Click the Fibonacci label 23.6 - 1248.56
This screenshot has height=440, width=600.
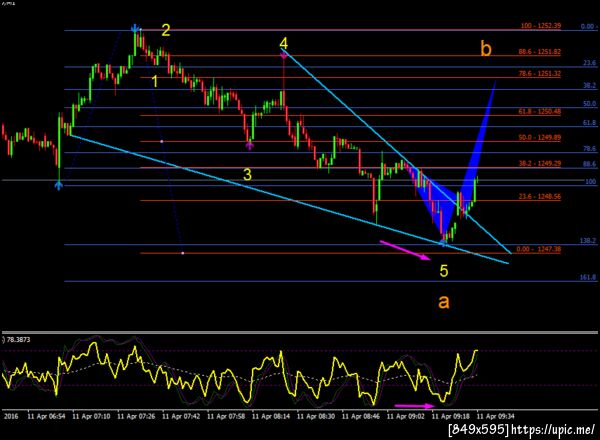click(x=540, y=196)
